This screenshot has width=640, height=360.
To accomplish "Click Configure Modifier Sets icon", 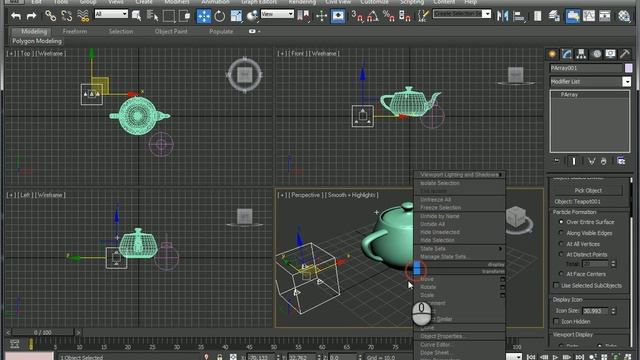I will click(x=621, y=161).
